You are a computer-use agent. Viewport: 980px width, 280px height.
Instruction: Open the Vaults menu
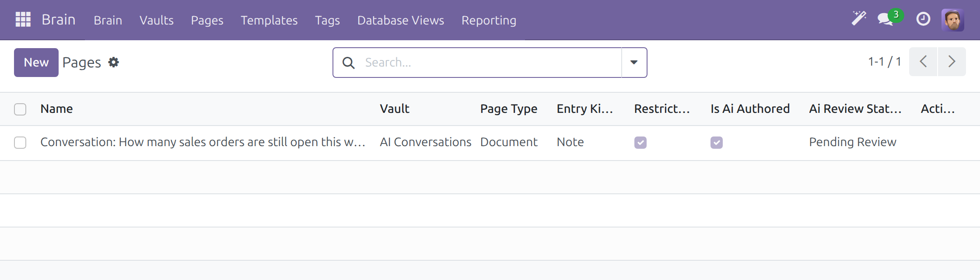click(x=157, y=20)
